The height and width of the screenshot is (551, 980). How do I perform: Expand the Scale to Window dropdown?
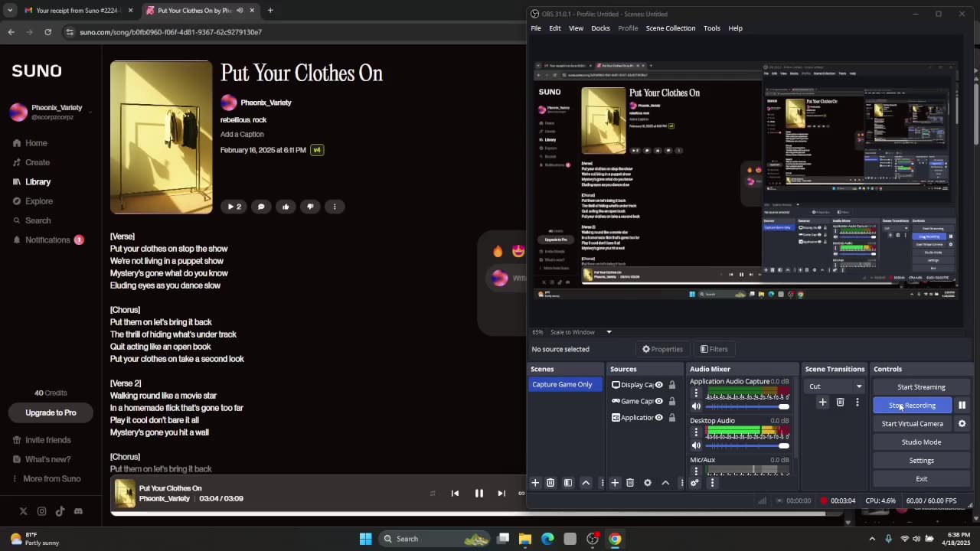tap(609, 332)
